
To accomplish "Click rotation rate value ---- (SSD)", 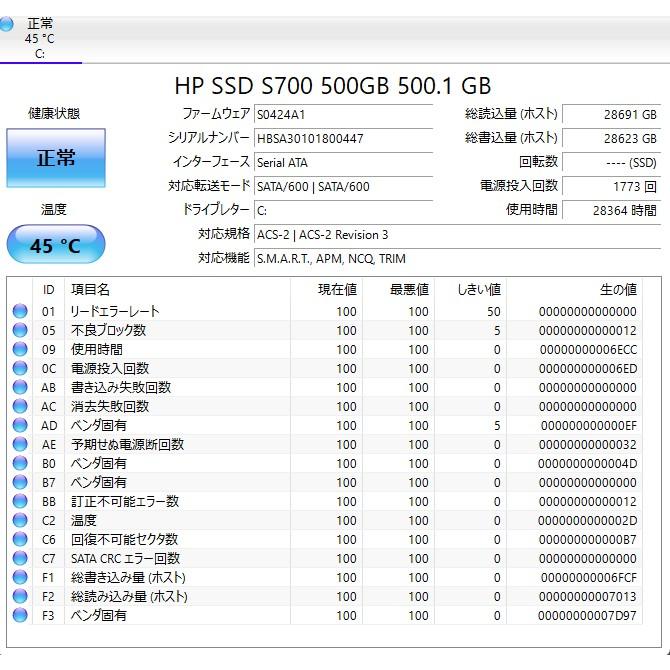I will click(612, 162).
